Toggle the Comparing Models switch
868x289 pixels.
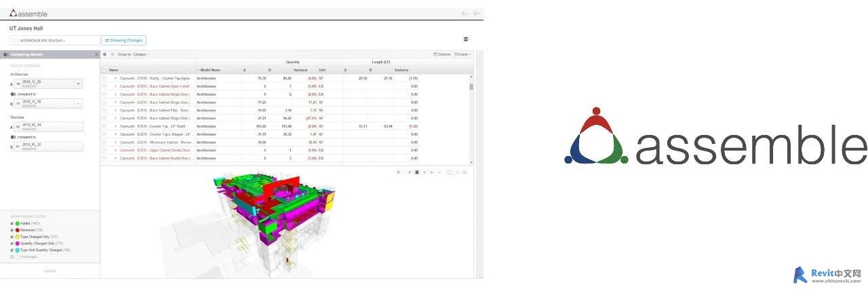pos(6,54)
